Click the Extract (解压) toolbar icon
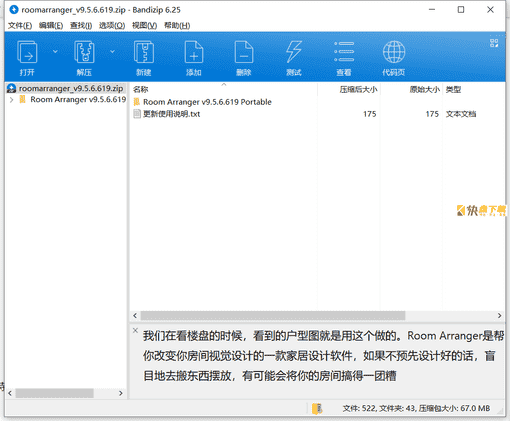This screenshot has height=421, width=510. click(x=84, y=52)
